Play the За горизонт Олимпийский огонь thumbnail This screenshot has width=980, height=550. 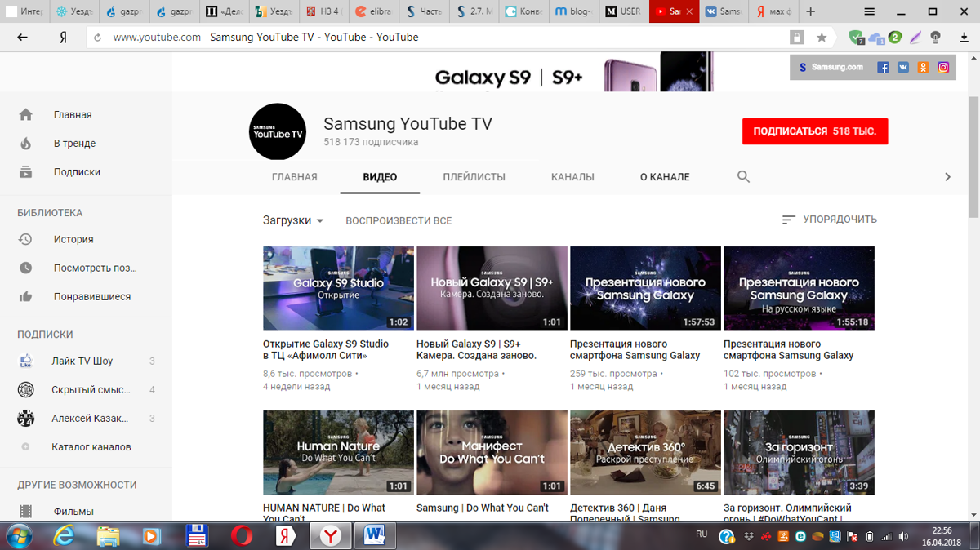(x=799, y=453)
